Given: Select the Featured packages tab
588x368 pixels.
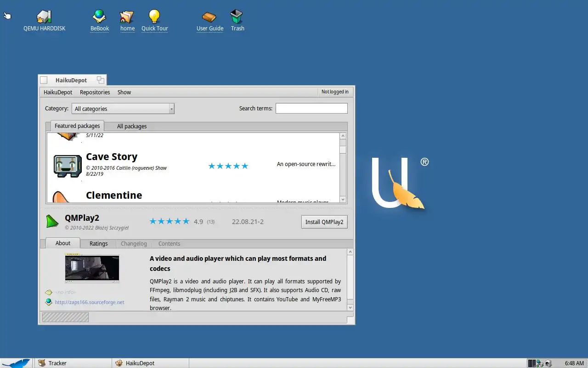Looking at the screenshot, I should 77,126.
